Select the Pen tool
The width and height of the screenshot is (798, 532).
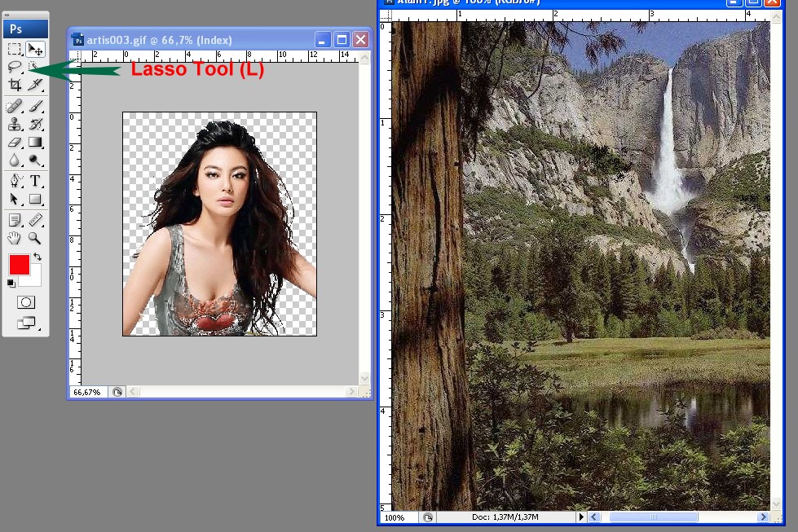click(x=14, y=181)
